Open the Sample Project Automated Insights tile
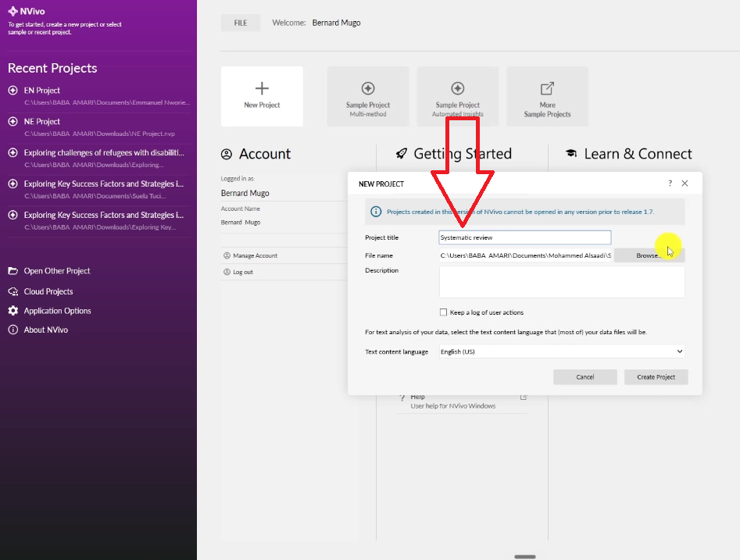The image size is (740, 560). tap(457, 96)
